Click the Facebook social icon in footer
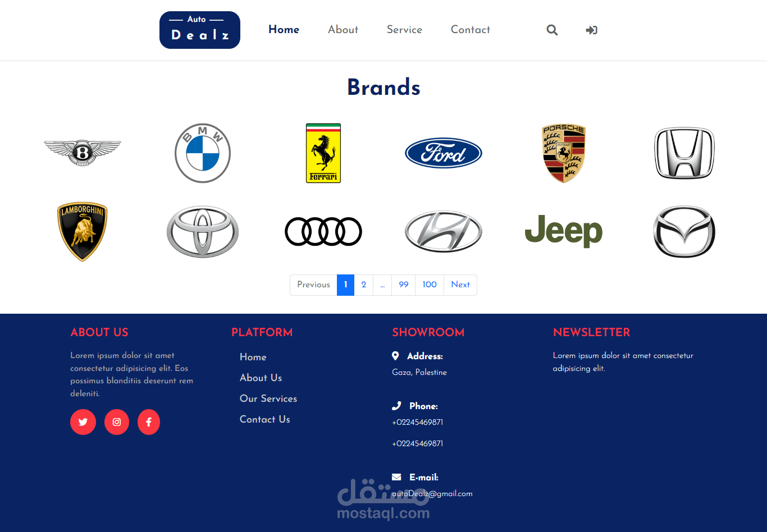This screenshot has width=767, height=532. tap(149, 422)
